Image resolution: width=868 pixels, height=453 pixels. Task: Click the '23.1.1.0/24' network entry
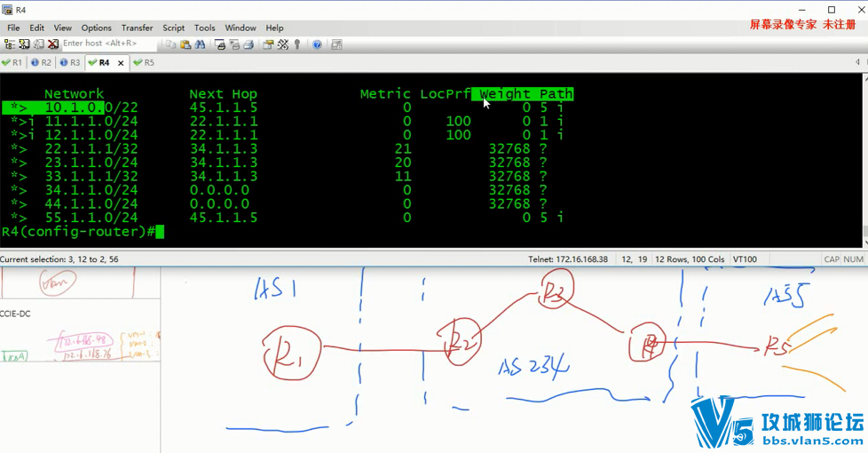pos(91,163)
